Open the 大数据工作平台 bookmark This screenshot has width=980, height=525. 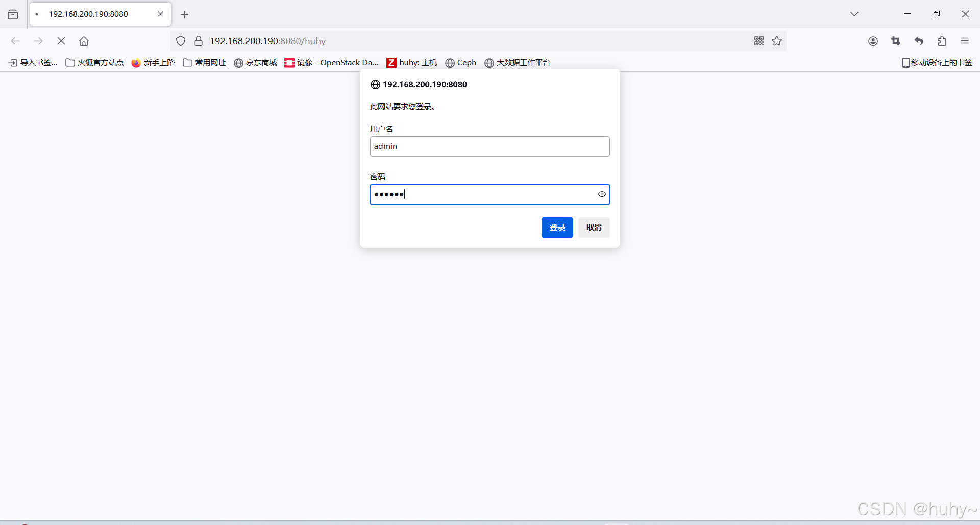coord(518,63)
